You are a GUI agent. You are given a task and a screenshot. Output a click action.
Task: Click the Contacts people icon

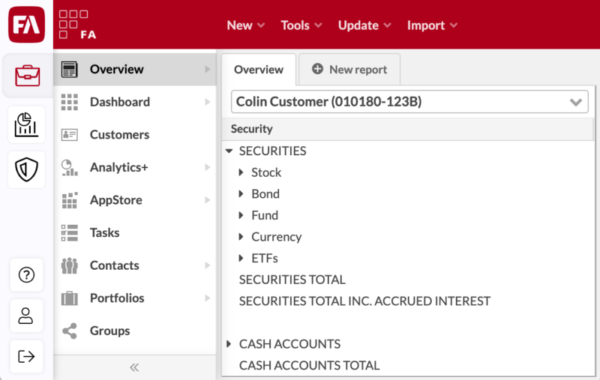pos(69,266)
